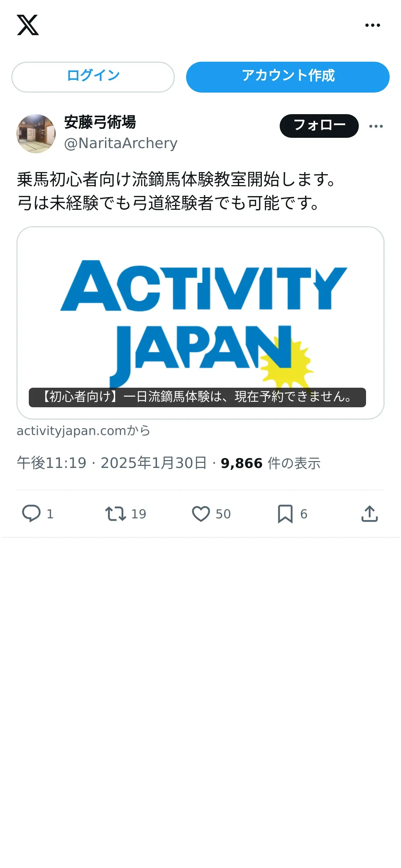Image resolution: width=401 pixels, height=868 pixels.
Task: Click the X logo icon
Action: (x=28, y=25)
